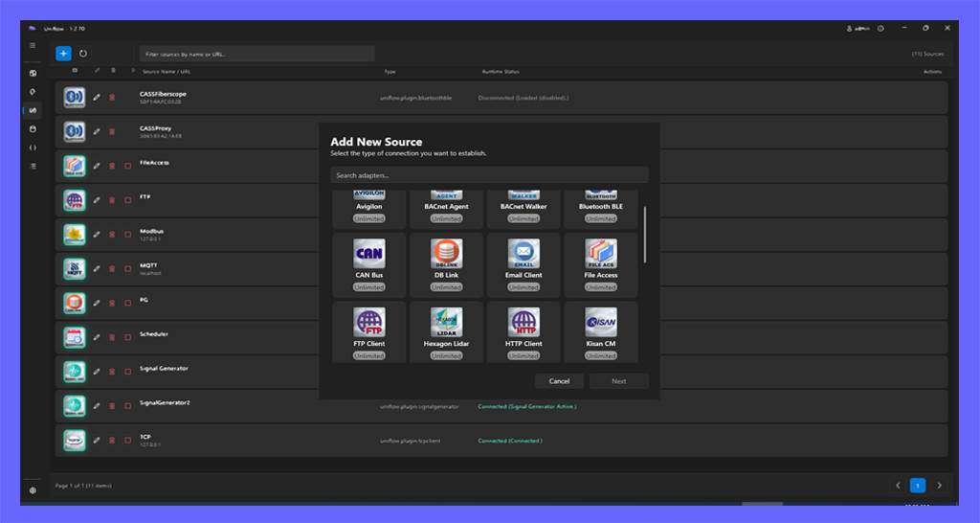Click the Type column header
This screenshot has height=523, width=980.
pos(390,71)
